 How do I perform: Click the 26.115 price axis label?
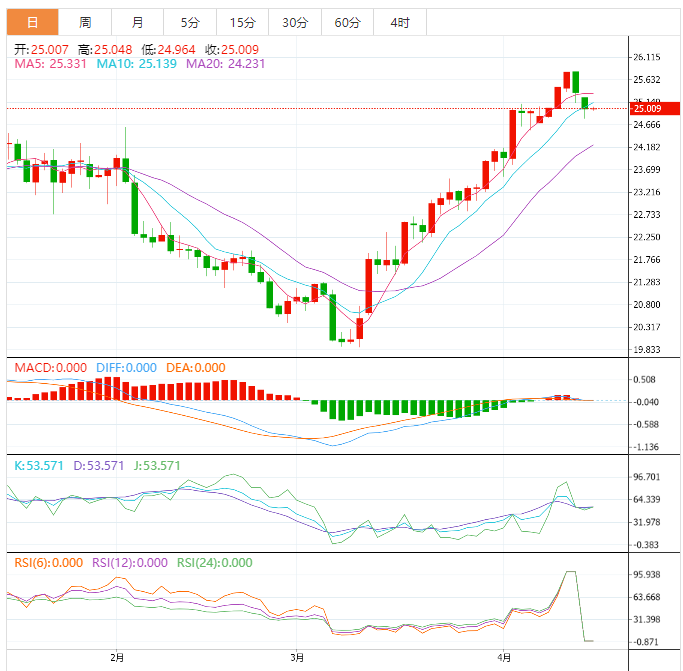pyautogui.click(x=647, y=57)
